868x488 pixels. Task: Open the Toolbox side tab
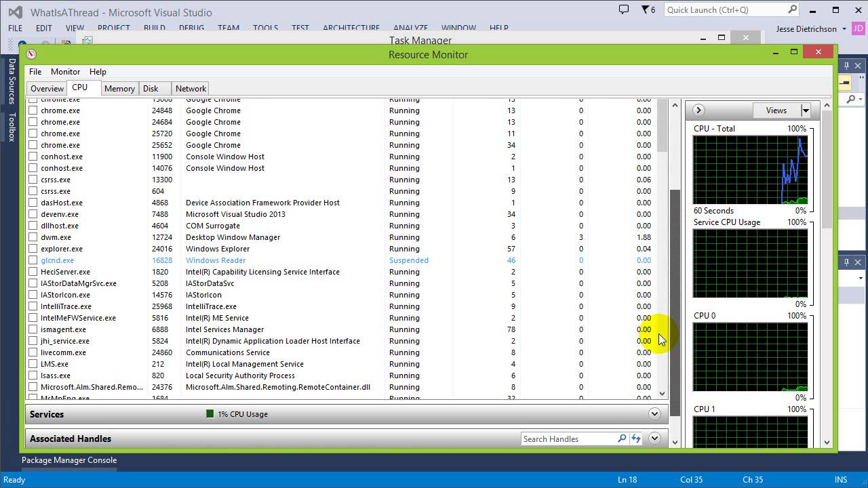click(x=12, y=127)
